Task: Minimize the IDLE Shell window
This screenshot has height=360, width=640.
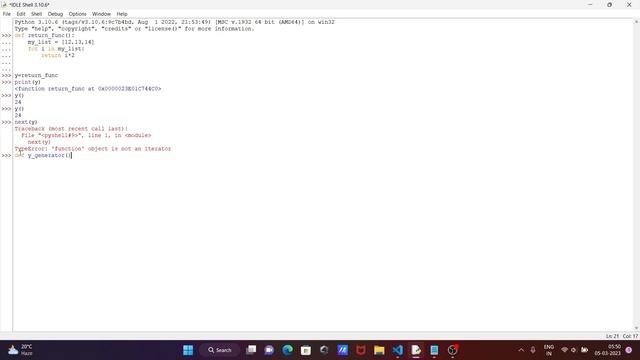Action: (x=590, y=4)
